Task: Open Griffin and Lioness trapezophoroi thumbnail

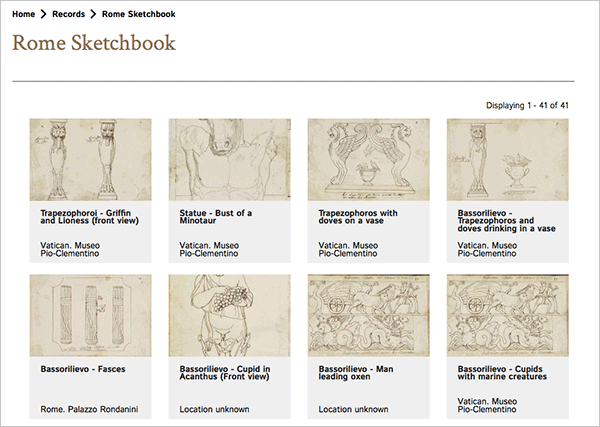Action: pyautogui.click(x=90, y=160)
